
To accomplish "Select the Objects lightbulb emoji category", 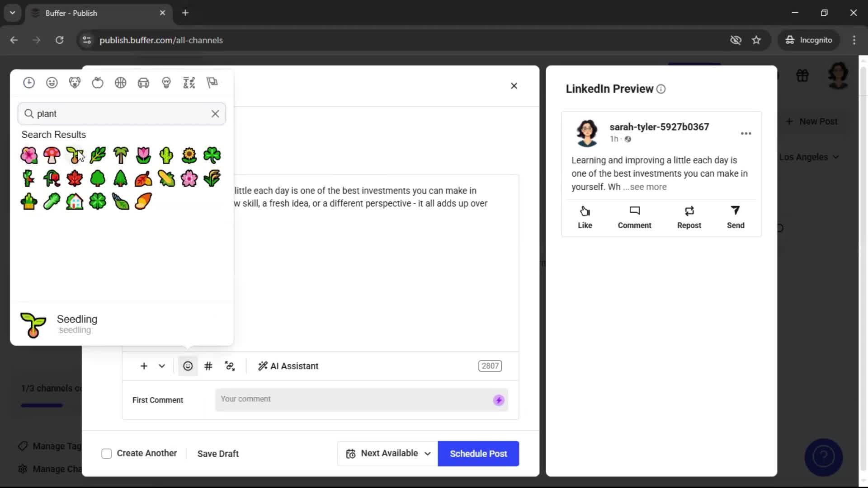I will tap(166, 82).
